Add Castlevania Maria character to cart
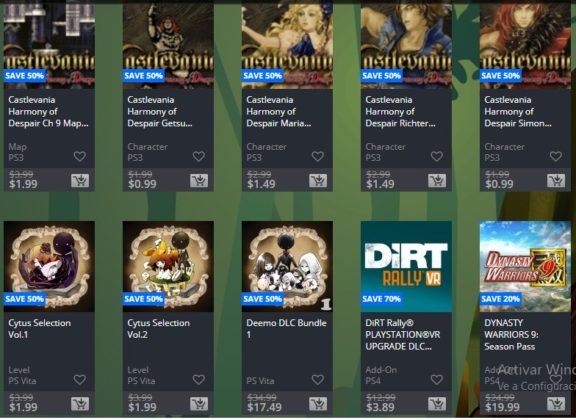The image size is (576, 420). (x=318, y=180)
